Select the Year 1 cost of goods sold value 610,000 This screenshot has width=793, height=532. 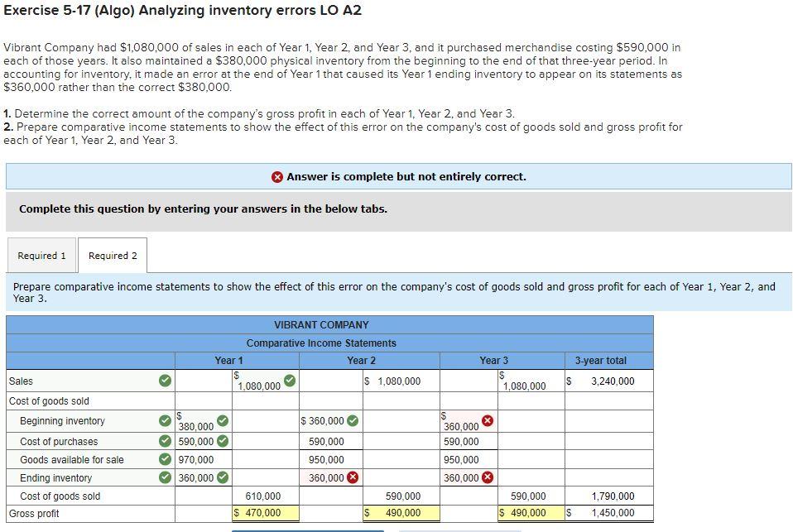(x=263, y=496)
